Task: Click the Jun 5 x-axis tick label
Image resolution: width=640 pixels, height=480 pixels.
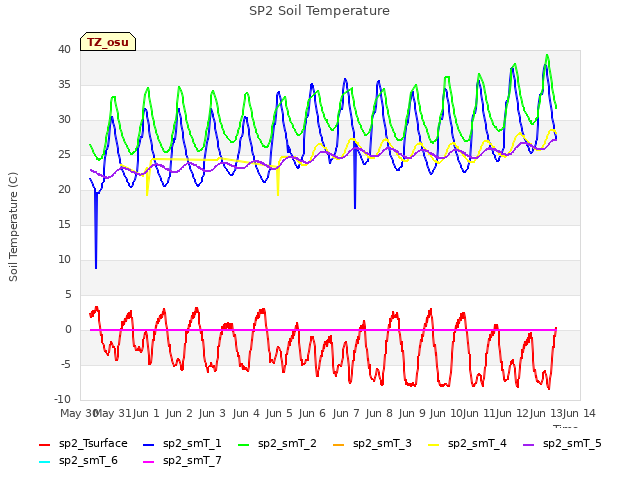Action: pyautogui.click(x=279, y=413)
